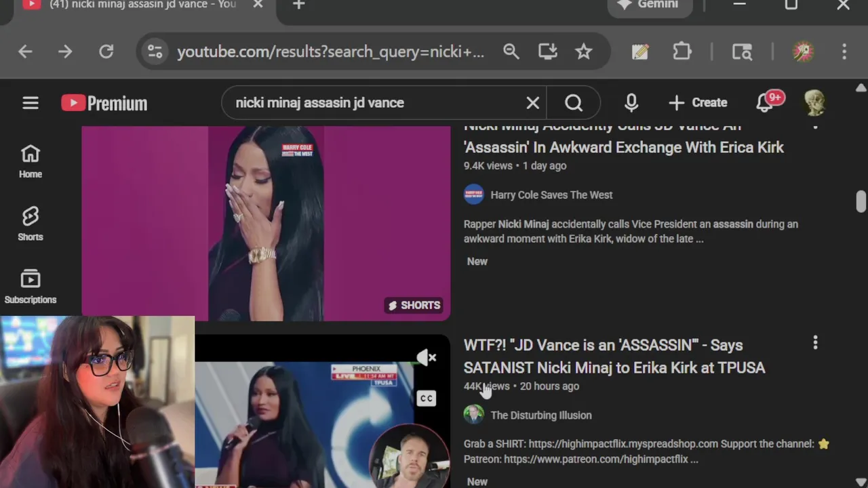Open the WTF JD Vance ASSASSIN video title
Viewport: 868px width, 488px height.
tap(614, 356)
